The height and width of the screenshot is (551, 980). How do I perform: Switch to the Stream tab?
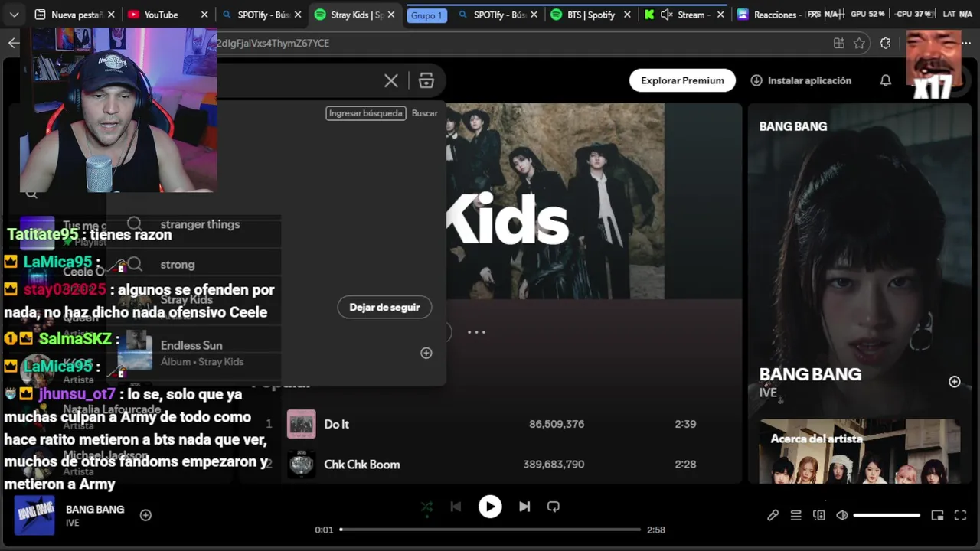(685, 15)
